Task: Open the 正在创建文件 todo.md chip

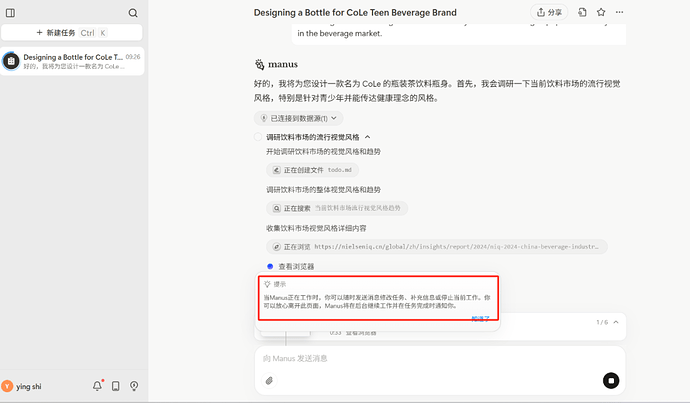Action: click(x=312, y=170)
